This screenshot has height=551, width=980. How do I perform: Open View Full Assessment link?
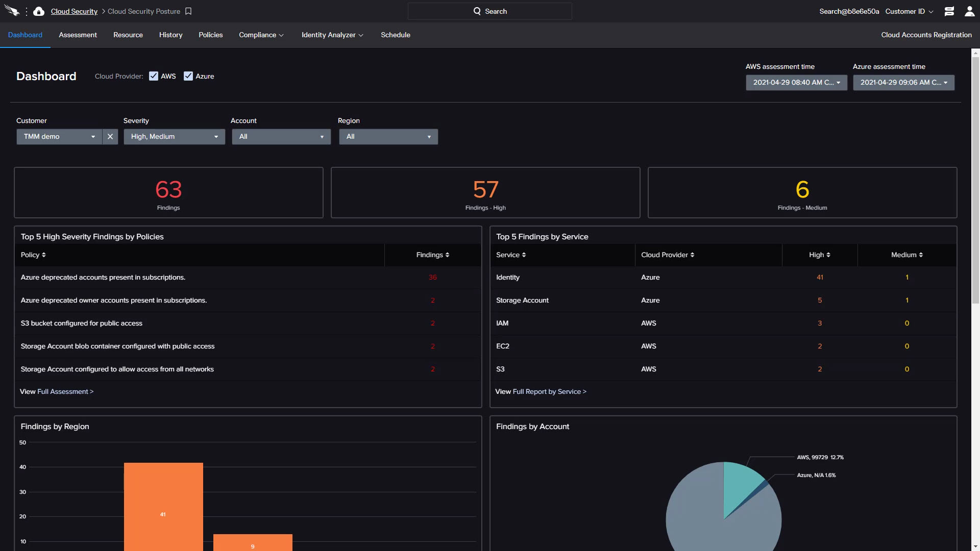pyautogui.click(x=65, y=392)
